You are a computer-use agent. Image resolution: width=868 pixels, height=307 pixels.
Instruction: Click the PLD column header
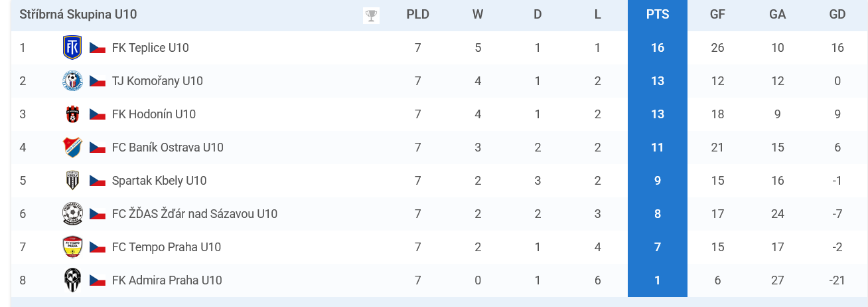418,15
